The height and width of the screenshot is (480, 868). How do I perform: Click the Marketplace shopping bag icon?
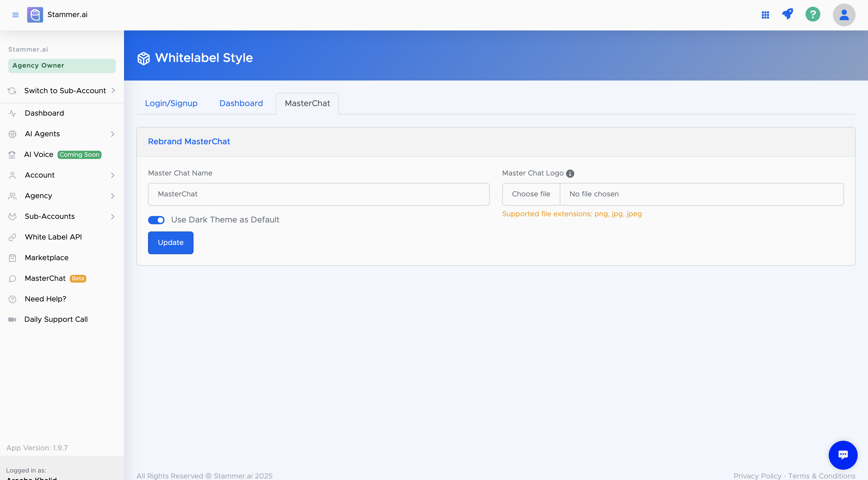pyautogui.click(x=12, y=258)
